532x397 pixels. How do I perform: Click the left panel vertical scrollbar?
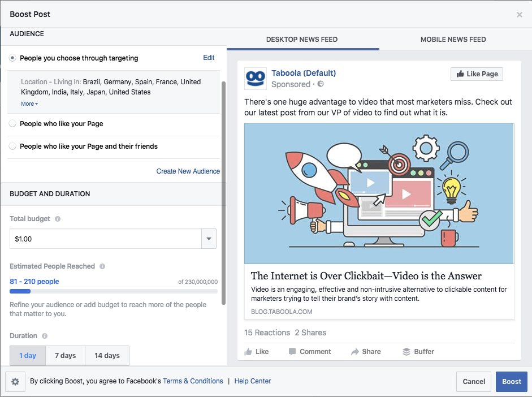(223, 193)
